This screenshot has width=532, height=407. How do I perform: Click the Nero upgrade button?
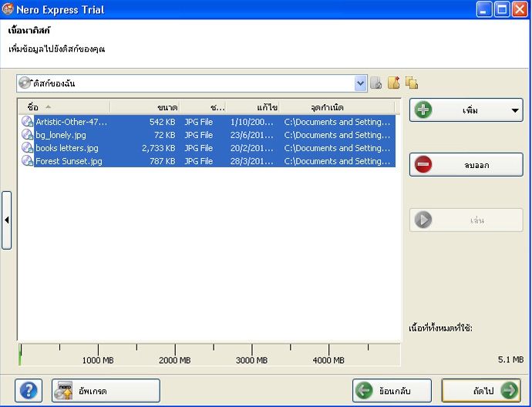(x=106, y=391)
